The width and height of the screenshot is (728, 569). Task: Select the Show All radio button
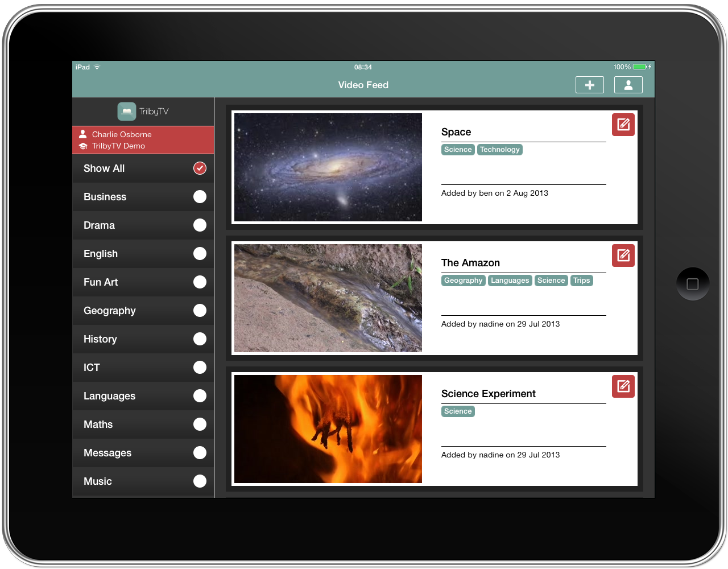point(200,168)
